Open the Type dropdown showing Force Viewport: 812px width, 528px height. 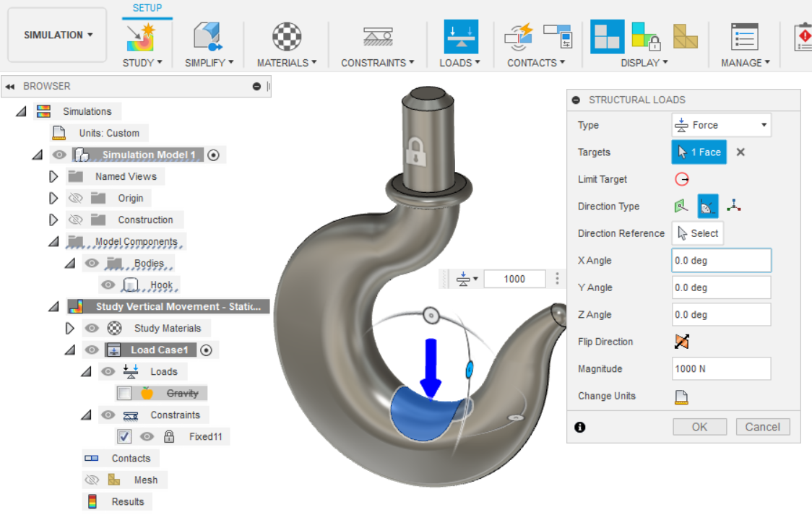(x=721, y=124)
